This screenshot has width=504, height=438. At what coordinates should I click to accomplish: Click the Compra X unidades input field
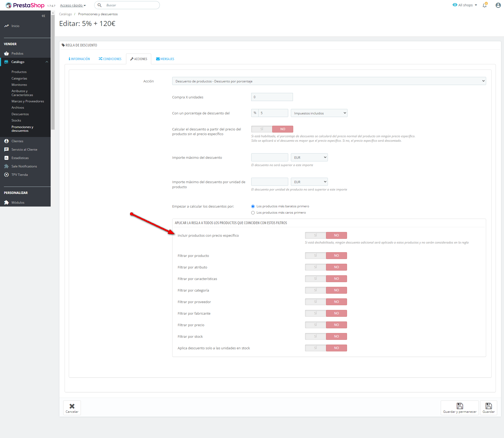pos(272,97)
